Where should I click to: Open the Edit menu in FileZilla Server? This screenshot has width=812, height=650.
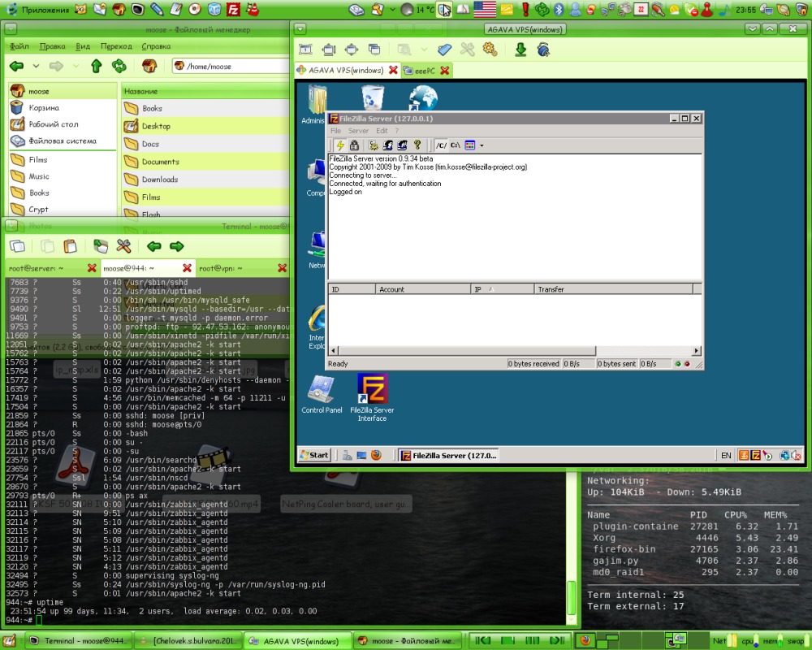pos(382,131)
